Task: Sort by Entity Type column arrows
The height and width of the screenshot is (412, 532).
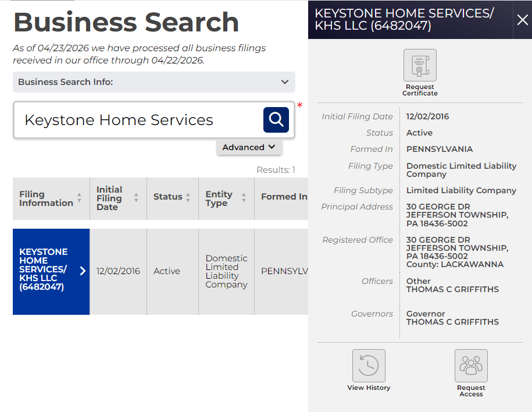Action: (244, 198)
